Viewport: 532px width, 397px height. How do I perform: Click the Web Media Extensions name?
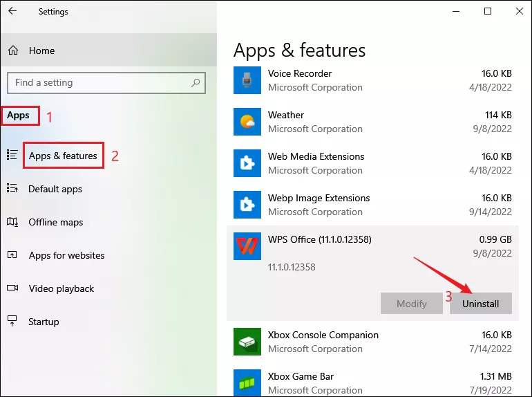click(x=316, y=156)
